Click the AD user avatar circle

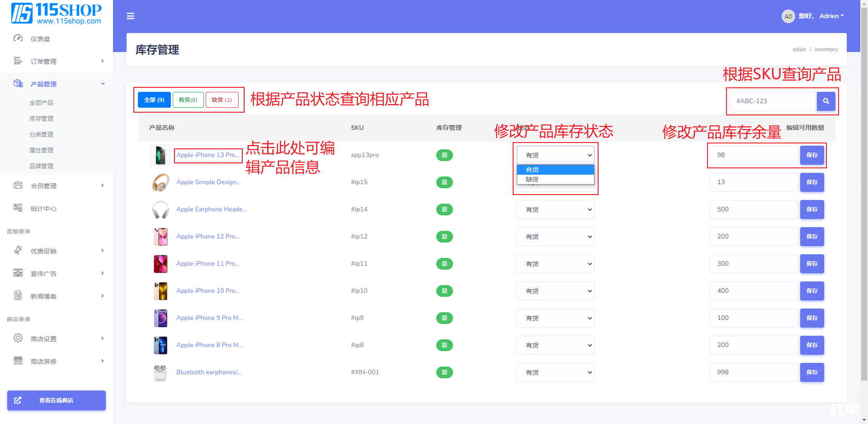coord(788,16)
